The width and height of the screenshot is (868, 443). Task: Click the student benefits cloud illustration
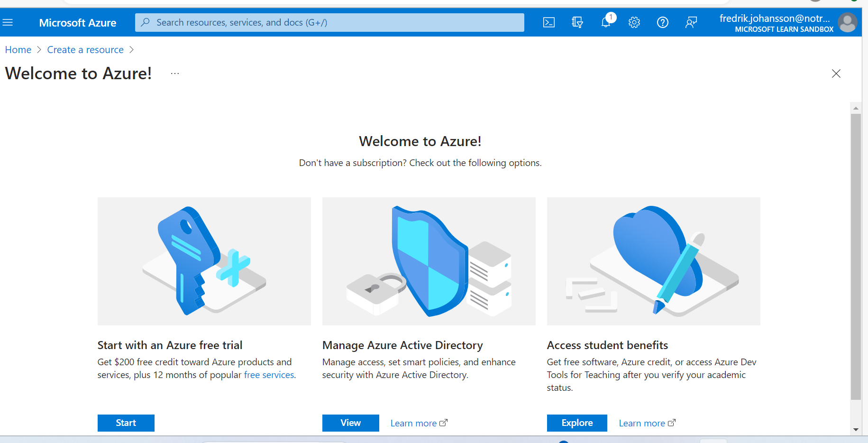pyautogui.click(x=654, y=261)
